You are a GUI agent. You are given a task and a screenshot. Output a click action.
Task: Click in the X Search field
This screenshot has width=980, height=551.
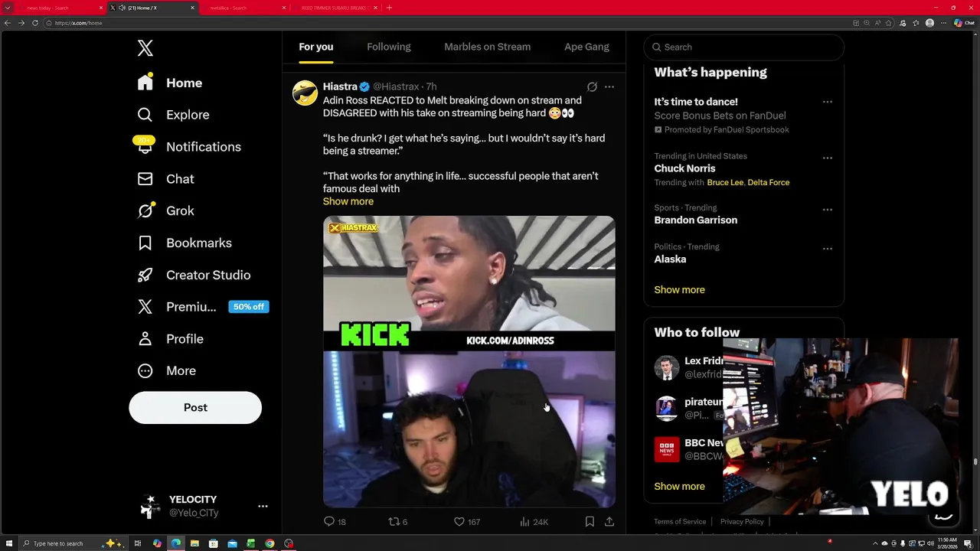click(744, 47)
